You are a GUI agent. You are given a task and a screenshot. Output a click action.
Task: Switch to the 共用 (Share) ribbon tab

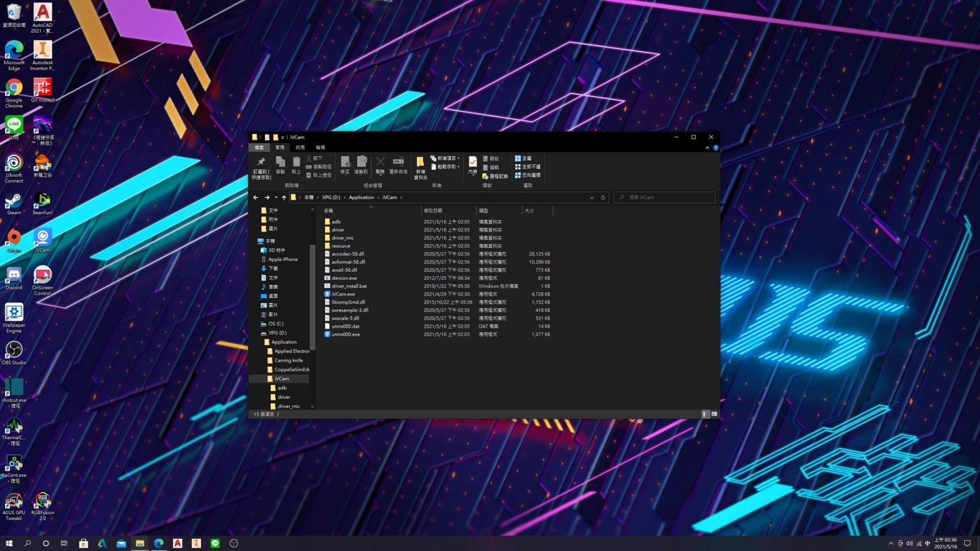point(300,148)
